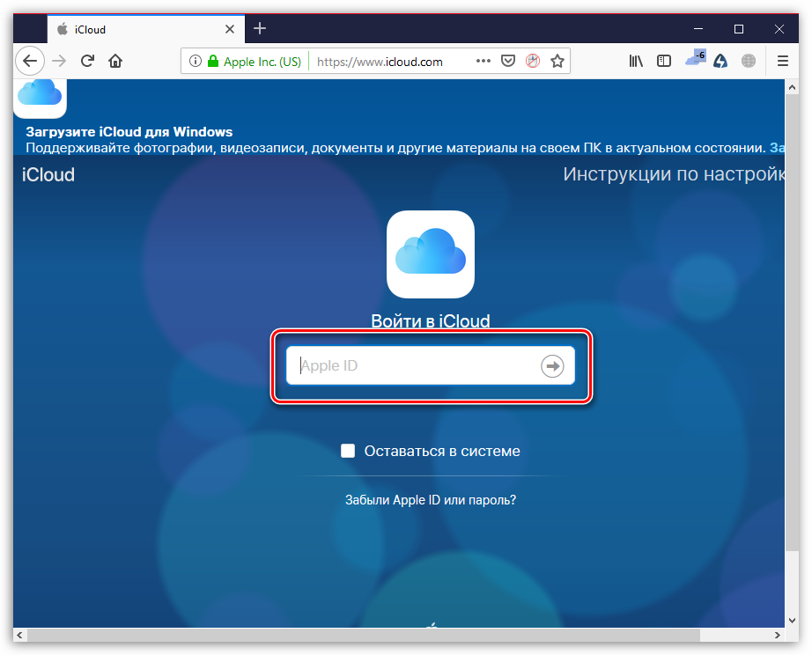Select the iCloud browser tab
812x655 pixels.
pos(146,30)
